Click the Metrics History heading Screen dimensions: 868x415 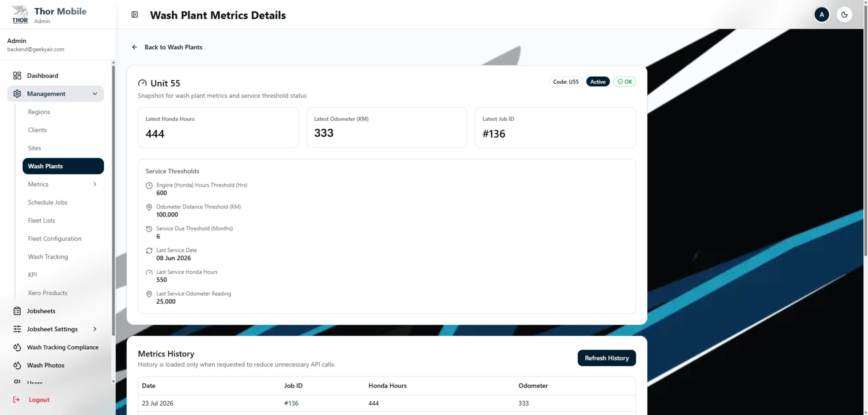tap(166, 354)
